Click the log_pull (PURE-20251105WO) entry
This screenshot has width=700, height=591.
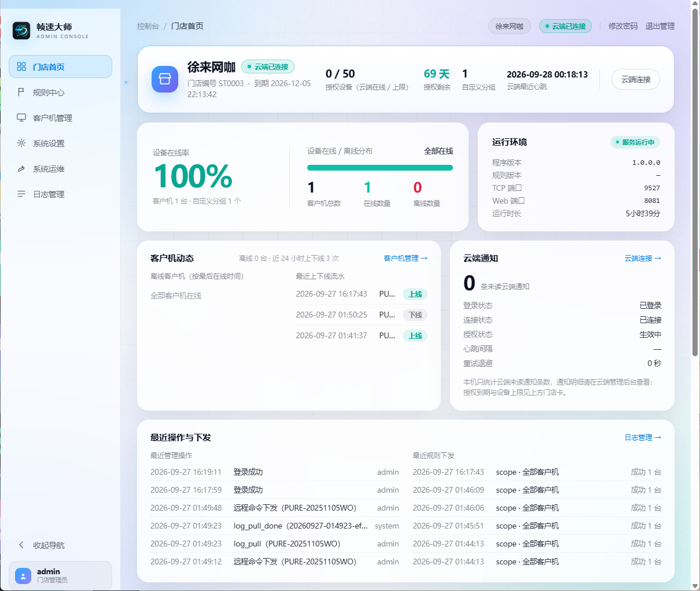[275, 544]
